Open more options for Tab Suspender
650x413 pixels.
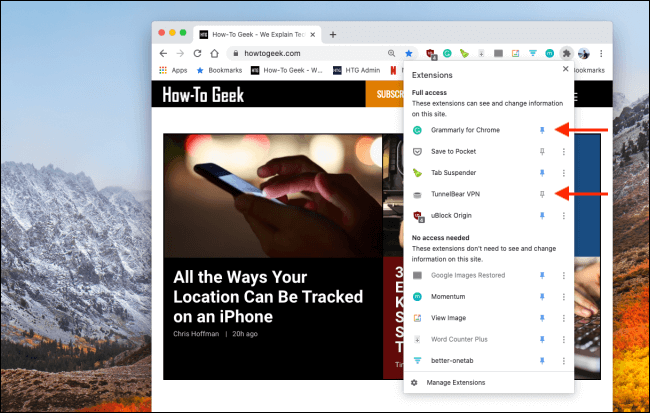563,173
